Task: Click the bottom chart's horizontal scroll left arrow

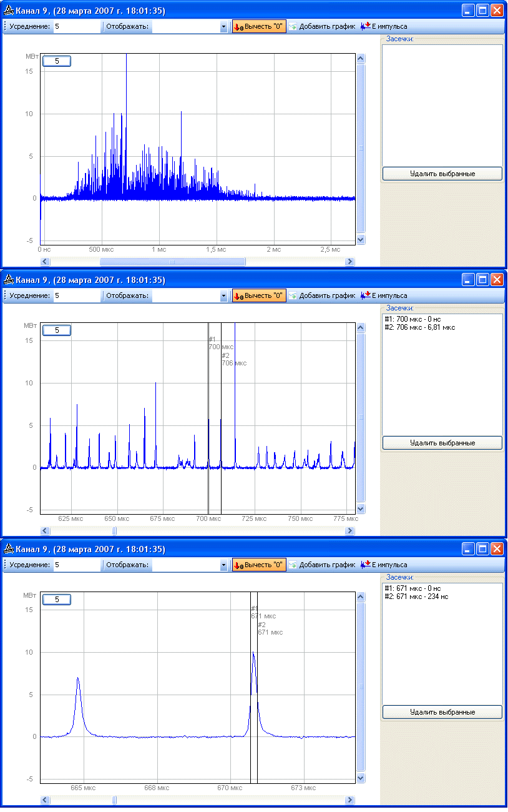Action: tap(45, 800)
